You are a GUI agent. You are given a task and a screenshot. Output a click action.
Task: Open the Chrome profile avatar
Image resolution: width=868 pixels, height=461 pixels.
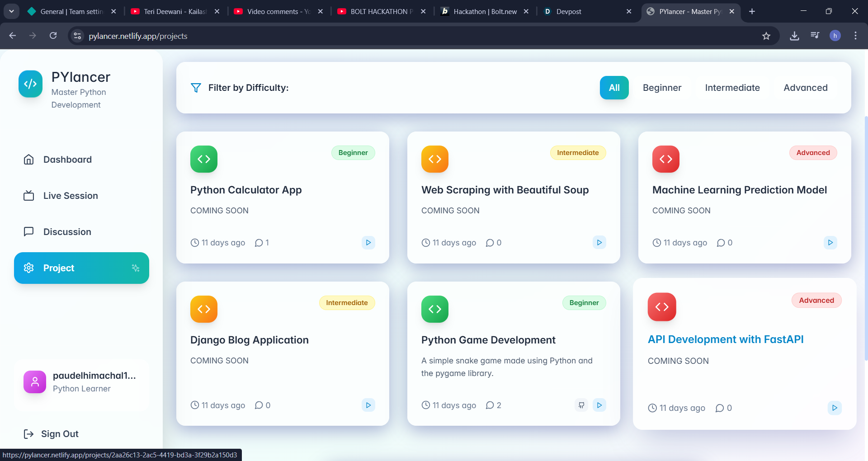(835, 36)
